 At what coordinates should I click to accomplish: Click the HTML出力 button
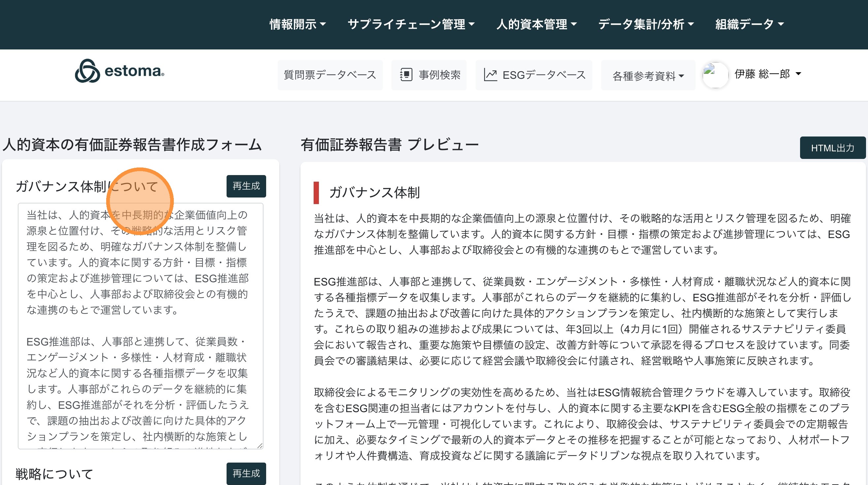coord(832,148)
